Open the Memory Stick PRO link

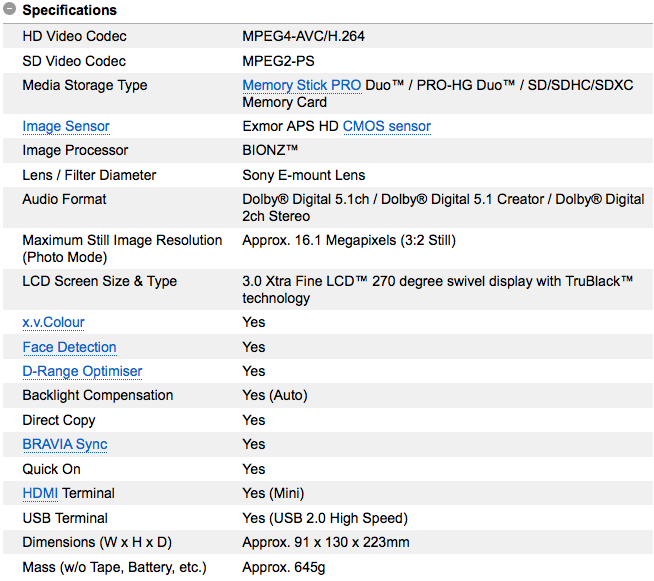[302, 85]
